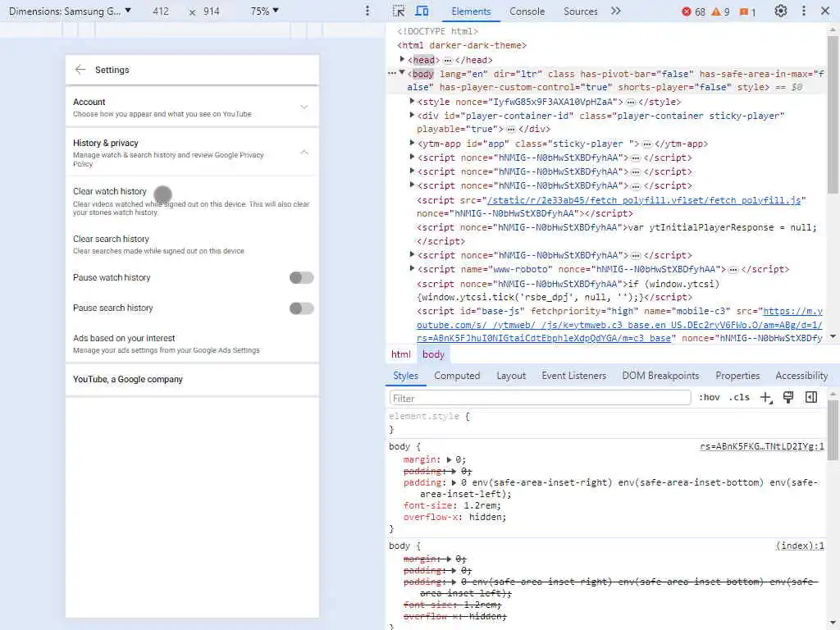Toggle Pause search history switch
Image resolution: width=840 pixels, height=630 pixels.
click(302, 308)
